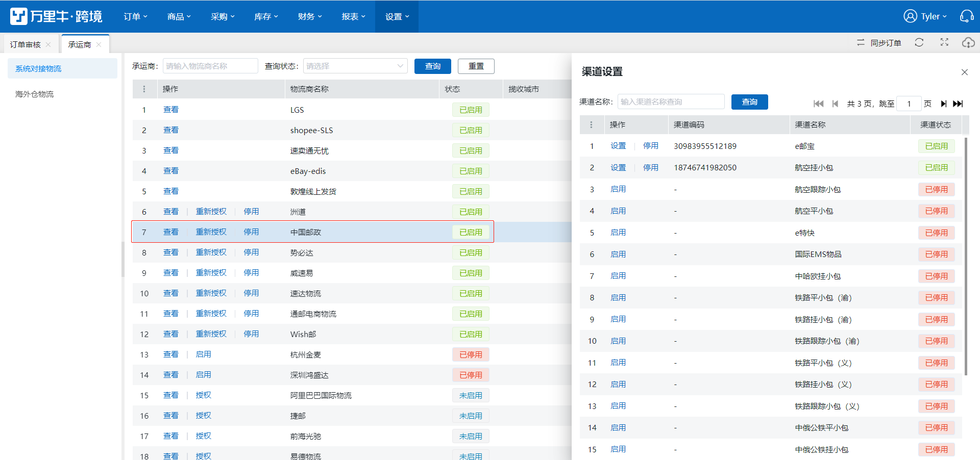
Task: Click 设置 for 航空挂小包 channel
Action: click(x=618, y=168)
